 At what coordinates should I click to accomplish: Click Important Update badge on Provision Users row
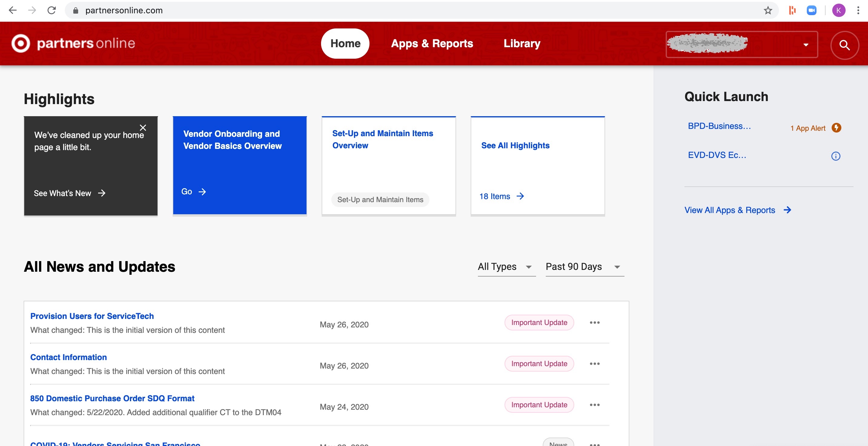click(539, 323)
